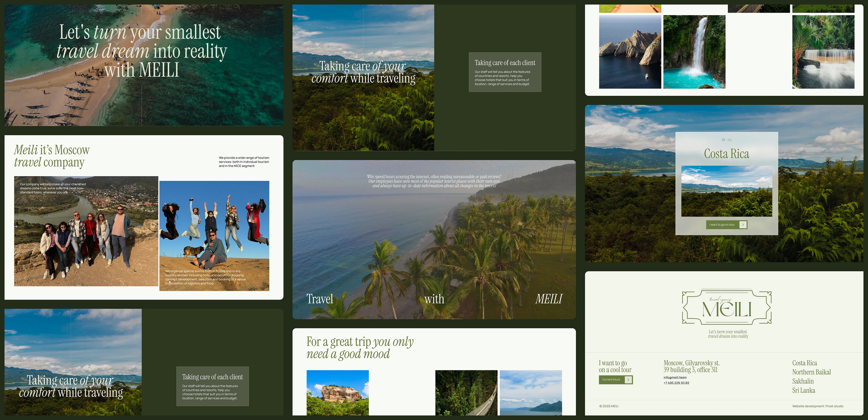The image size is (868, 420).
Task: Click the +7 495 229 30 82 phone number
Action: 676,383
